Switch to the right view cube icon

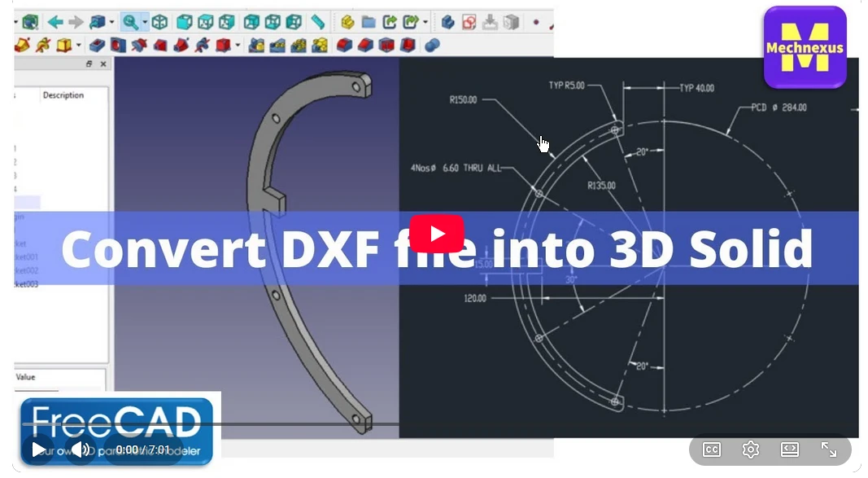[226, 22]
